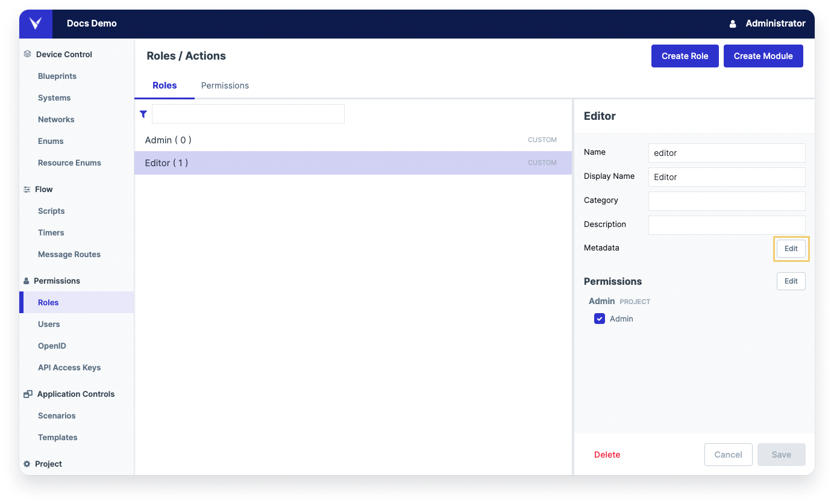Click the Device Control section header

pos(64,54)
